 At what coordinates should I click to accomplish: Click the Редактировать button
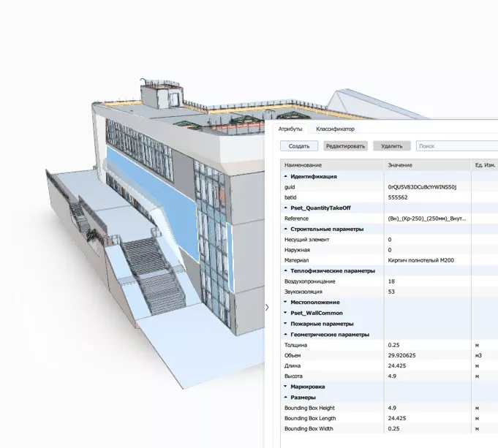[345, 146]
